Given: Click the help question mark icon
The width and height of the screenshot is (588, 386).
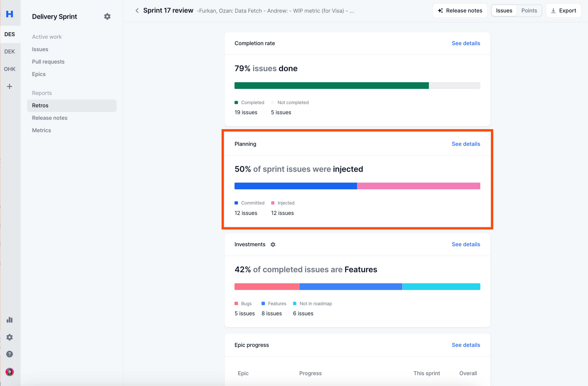Looking at the screenshot, I should [9, 354].
